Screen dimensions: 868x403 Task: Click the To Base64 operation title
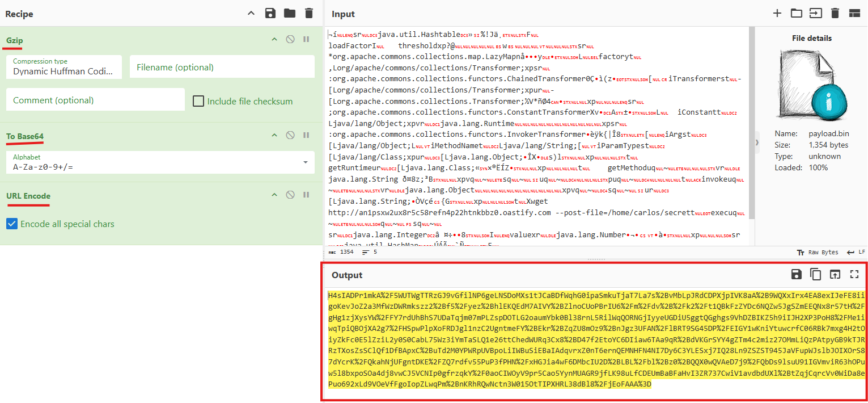click(25, 136)
